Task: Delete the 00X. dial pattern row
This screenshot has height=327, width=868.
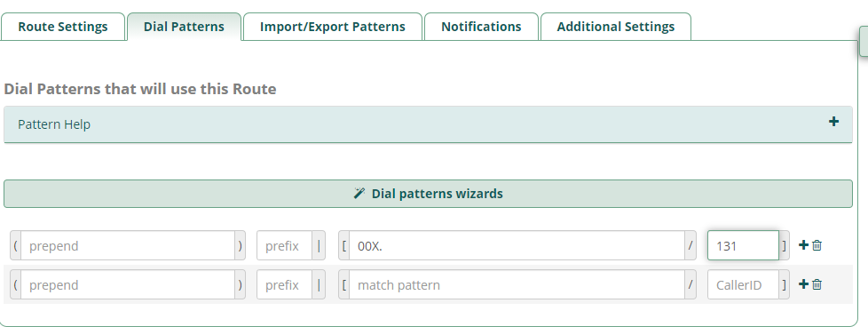Action: 817,245
